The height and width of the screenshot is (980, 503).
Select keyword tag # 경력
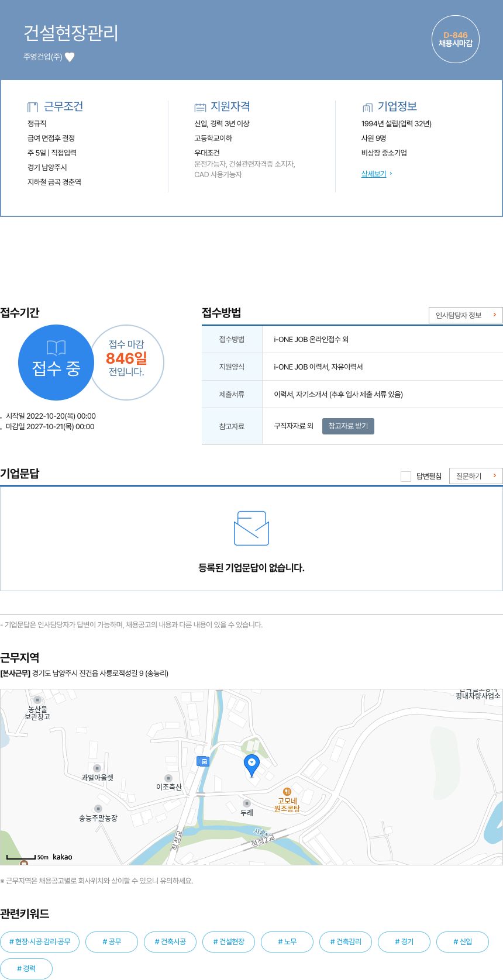(x=26, y=969)
